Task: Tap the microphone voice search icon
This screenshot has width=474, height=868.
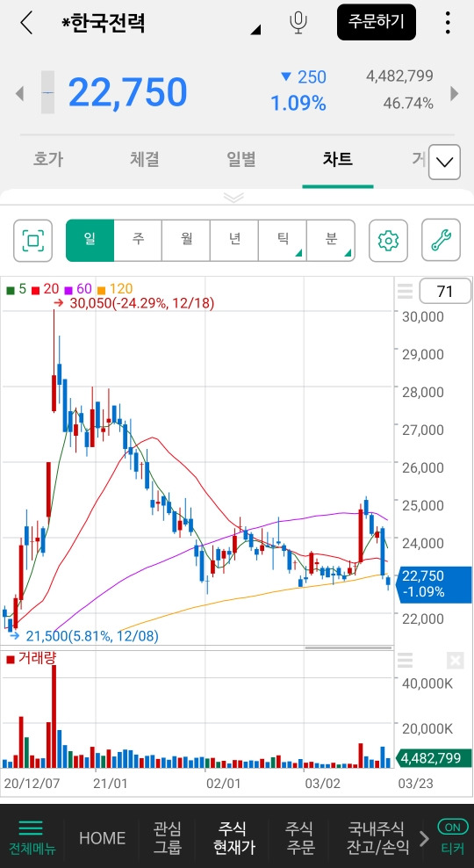Action: [x=298, y=23]
